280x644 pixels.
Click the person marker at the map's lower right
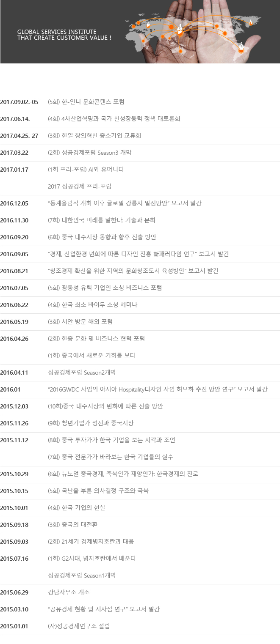click(x=241, y=47)
